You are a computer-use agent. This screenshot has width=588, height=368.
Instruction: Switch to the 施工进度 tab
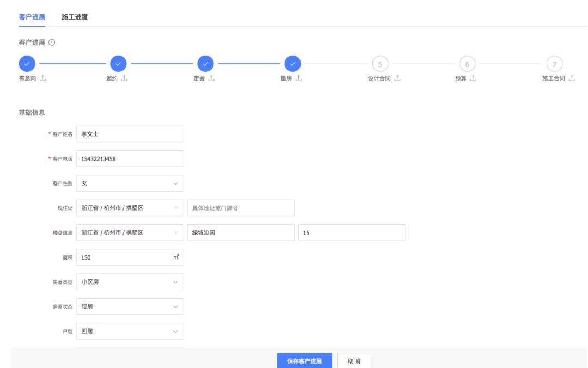pyautogui.click(x=75, y=17)
